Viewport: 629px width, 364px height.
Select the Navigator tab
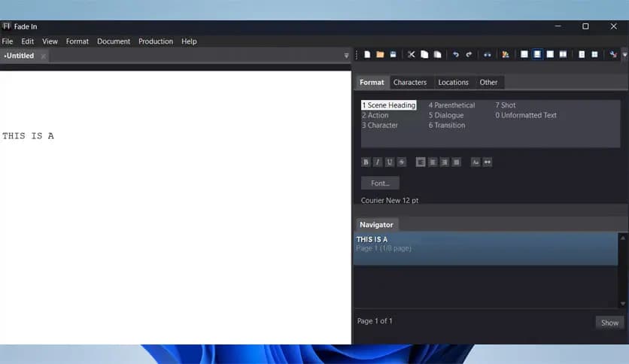click(x=376, y=225)
